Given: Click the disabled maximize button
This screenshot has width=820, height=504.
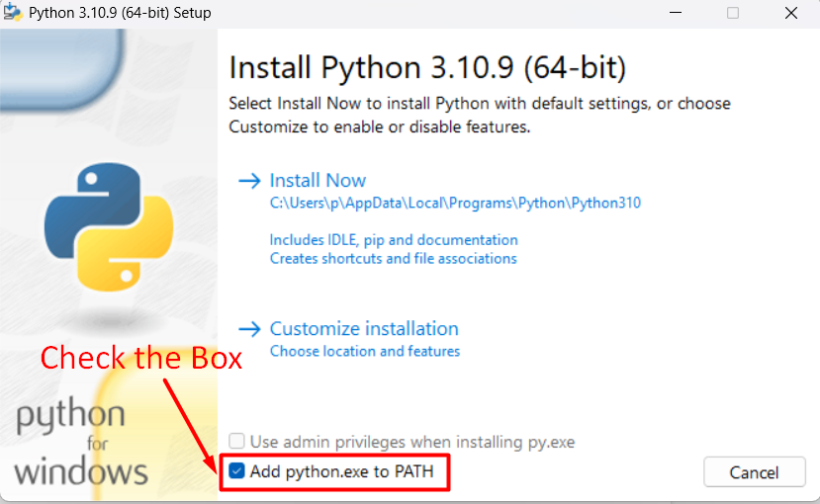Looking at the screenshot, I should 733,13.
